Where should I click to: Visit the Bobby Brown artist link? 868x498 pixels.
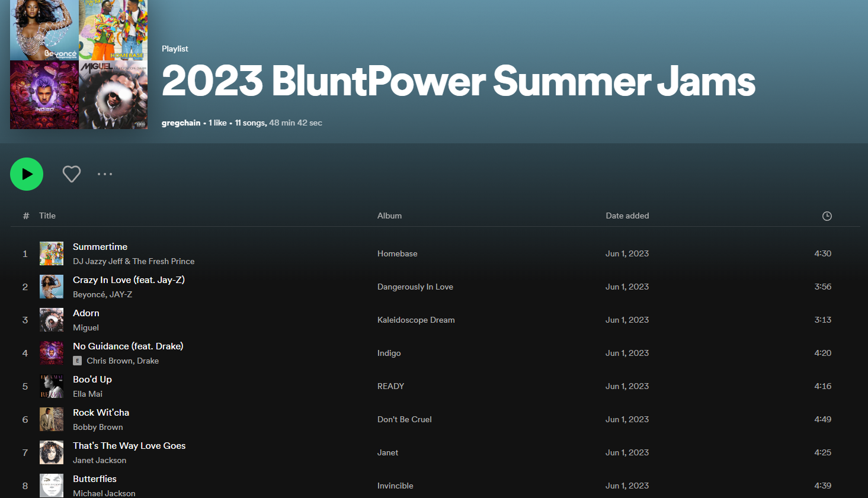point(98,427)
